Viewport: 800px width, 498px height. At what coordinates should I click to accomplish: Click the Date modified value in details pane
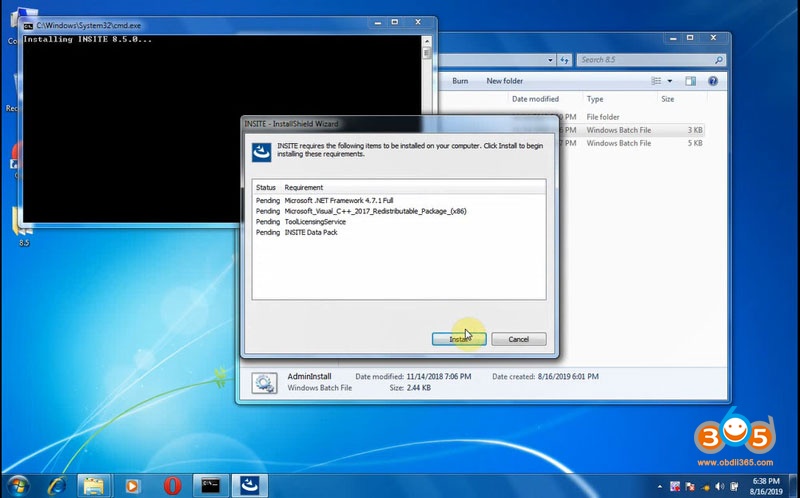(x=439, y=377)
